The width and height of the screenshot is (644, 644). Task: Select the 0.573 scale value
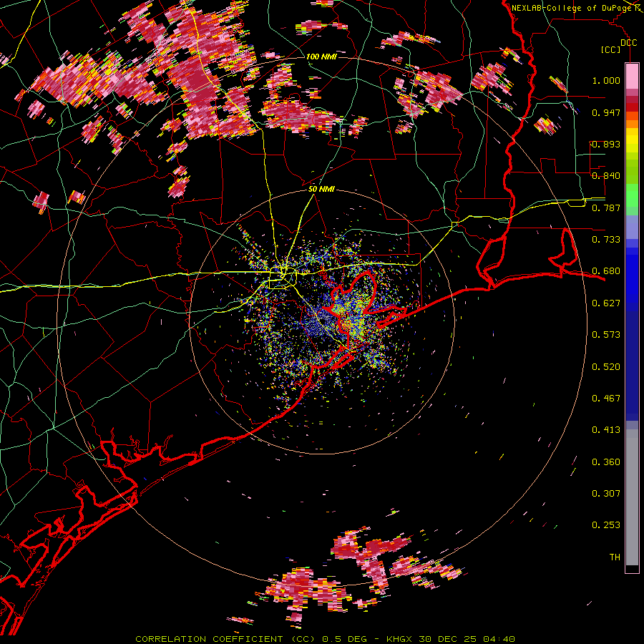[x=606, y=335]
